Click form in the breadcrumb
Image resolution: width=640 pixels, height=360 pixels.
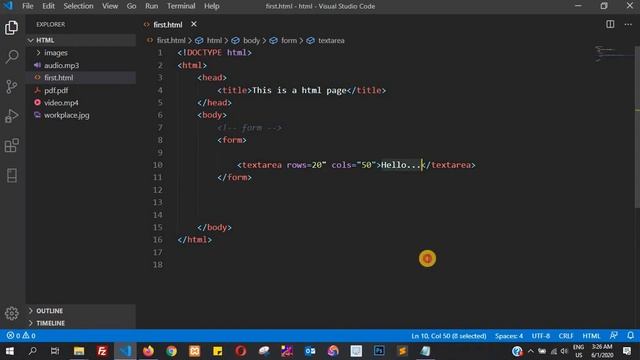289,40
